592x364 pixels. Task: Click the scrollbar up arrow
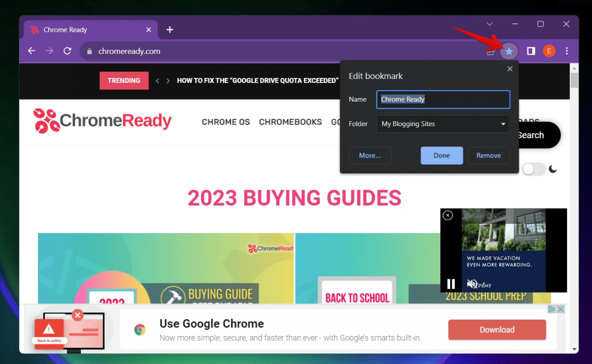point(574,68)
